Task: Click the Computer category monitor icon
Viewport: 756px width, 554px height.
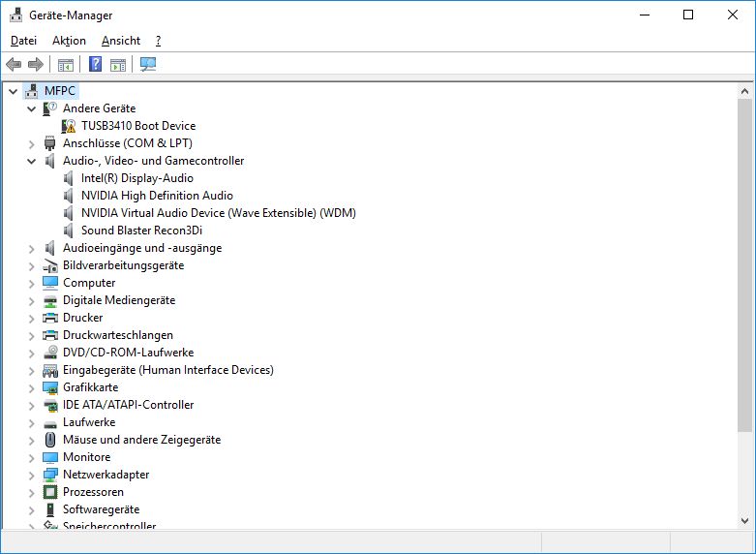Action: pos(50,283)
